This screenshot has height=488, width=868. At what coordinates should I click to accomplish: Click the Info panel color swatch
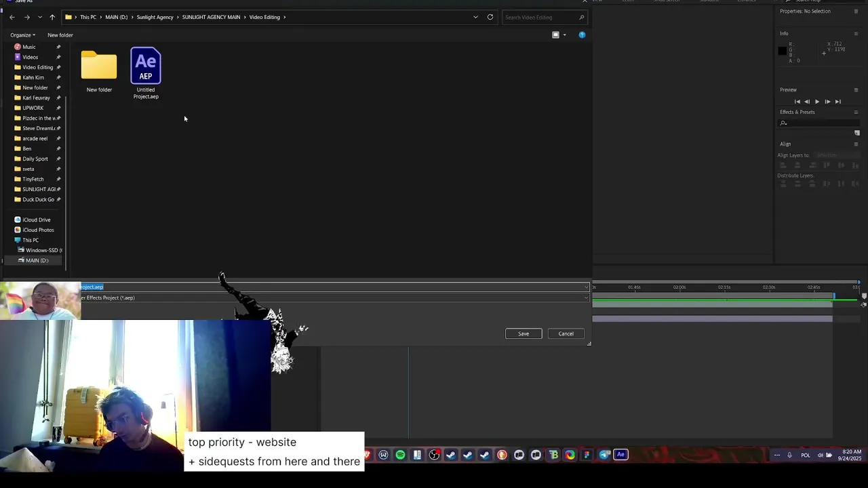[x=782, y=51]
